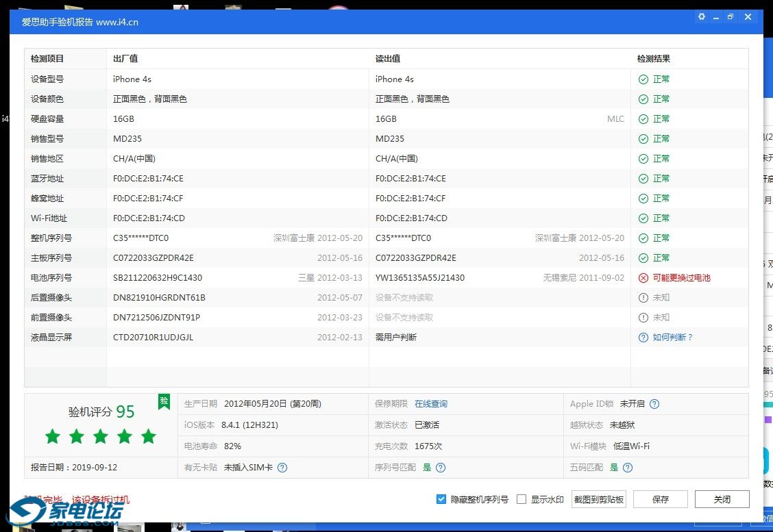Open the 如何判断？ link
773x532 pixels.
tap(672, 338)
